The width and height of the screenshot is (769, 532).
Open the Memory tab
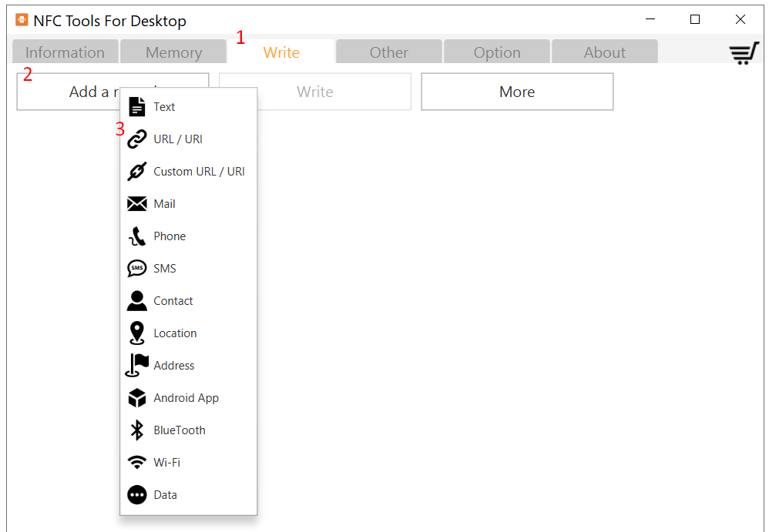(173, 52)
